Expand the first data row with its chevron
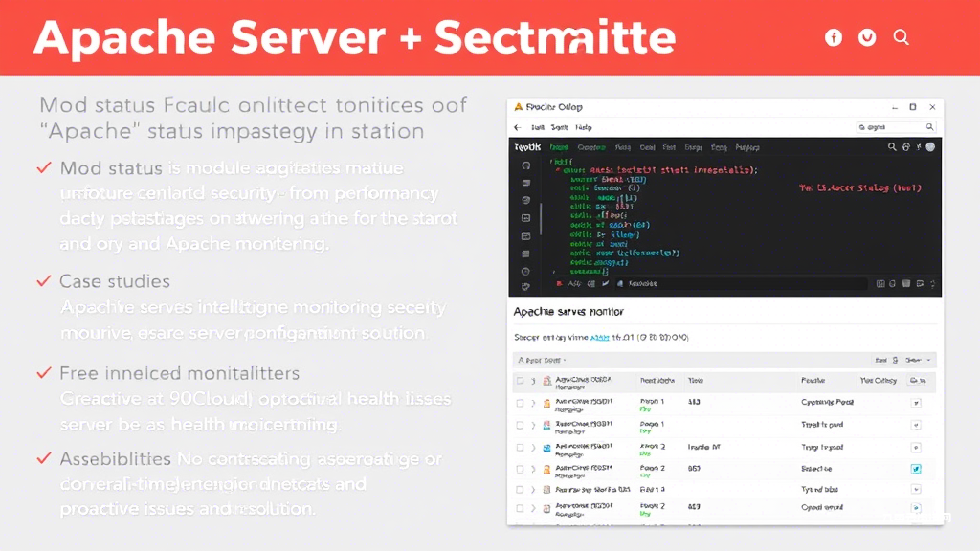 tap(534, 404)
